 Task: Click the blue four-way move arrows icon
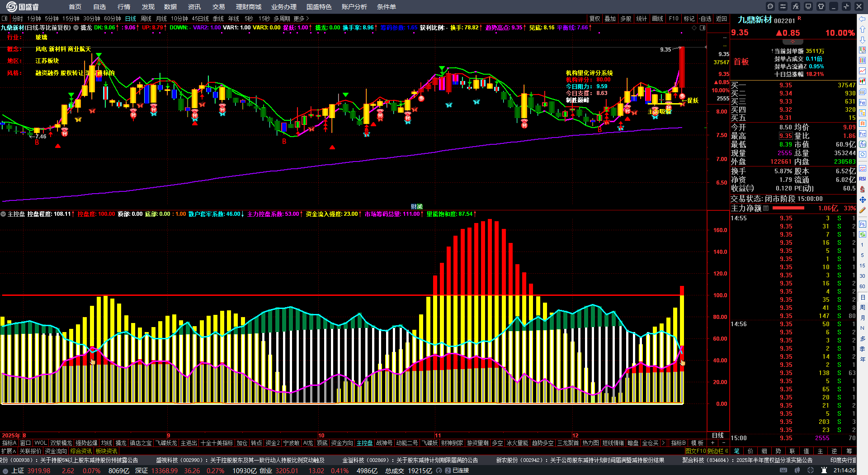(x=863, y=199)
